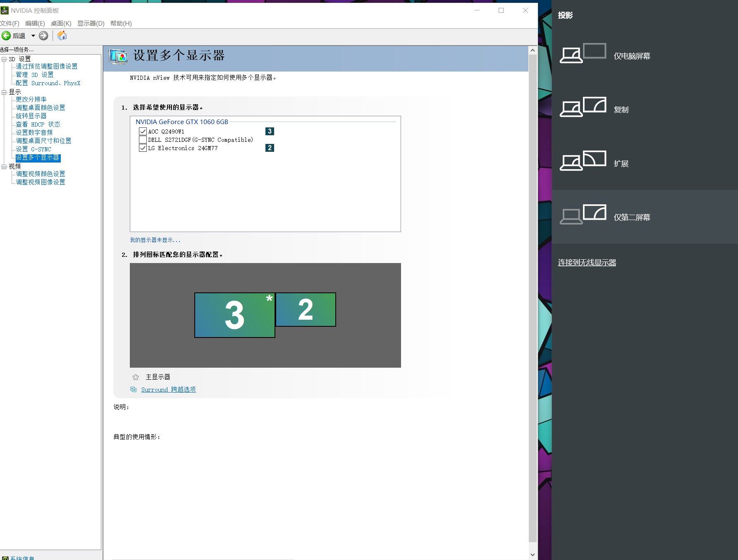Image resolution: width=738 pixels, height=560 pixels.
Task: Select display 2 thumbnail in arrangement
Action: (x=306, y=310)
